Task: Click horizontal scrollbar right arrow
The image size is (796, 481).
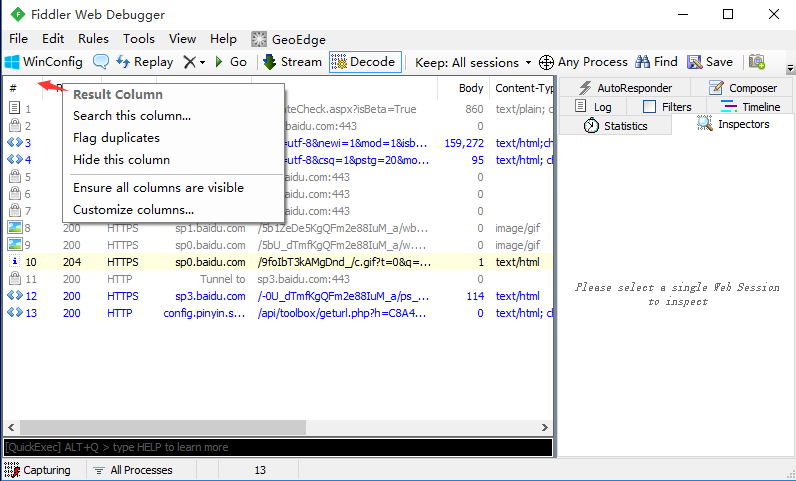Action: click(x=545, y=427)
